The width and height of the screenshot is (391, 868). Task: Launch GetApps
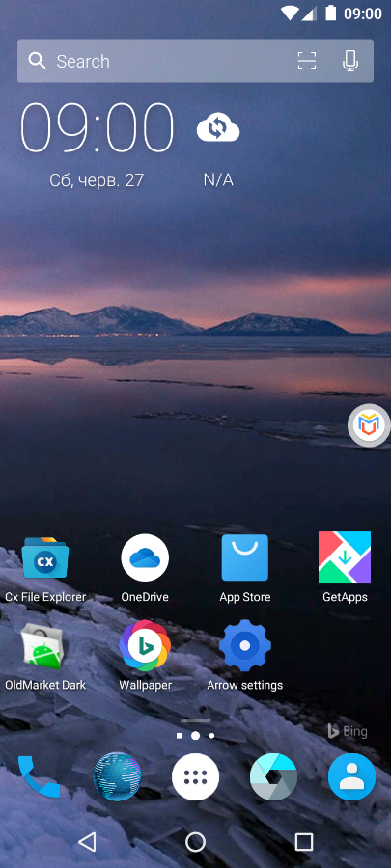coord(345,557)
